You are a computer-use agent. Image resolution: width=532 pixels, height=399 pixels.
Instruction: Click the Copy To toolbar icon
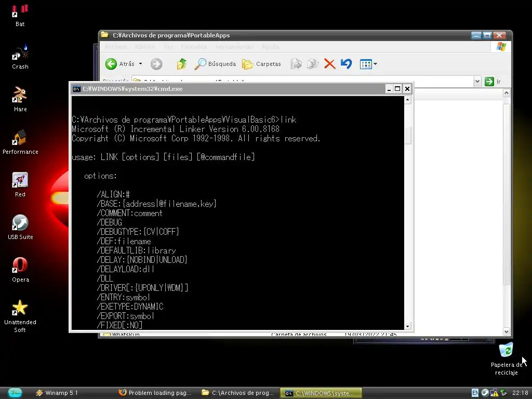[312, 64]
